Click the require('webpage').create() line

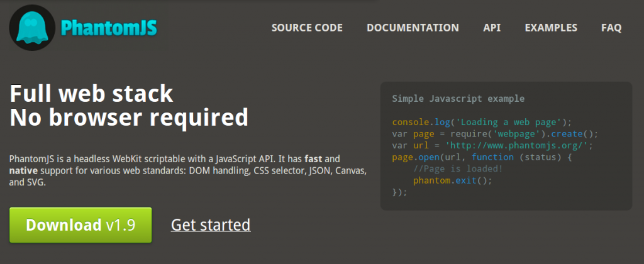(495, 134)
